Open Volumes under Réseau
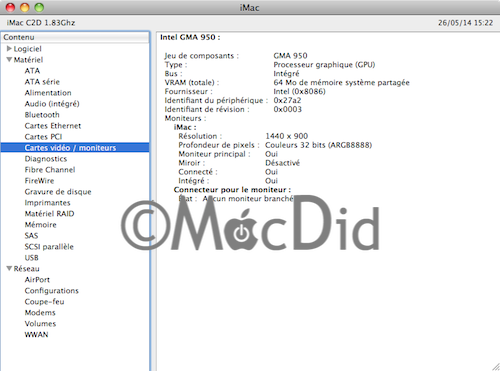The image size is (500, 371). (x=40, y=324)
